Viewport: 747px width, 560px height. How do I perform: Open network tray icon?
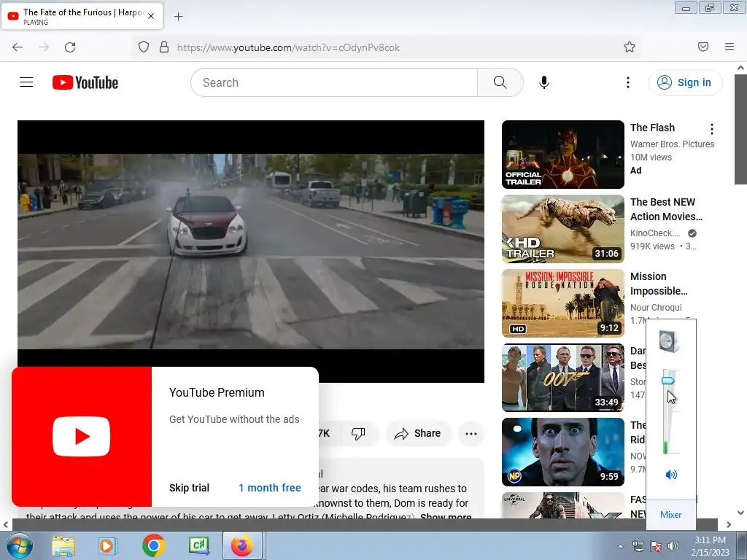tap(638, 546)
